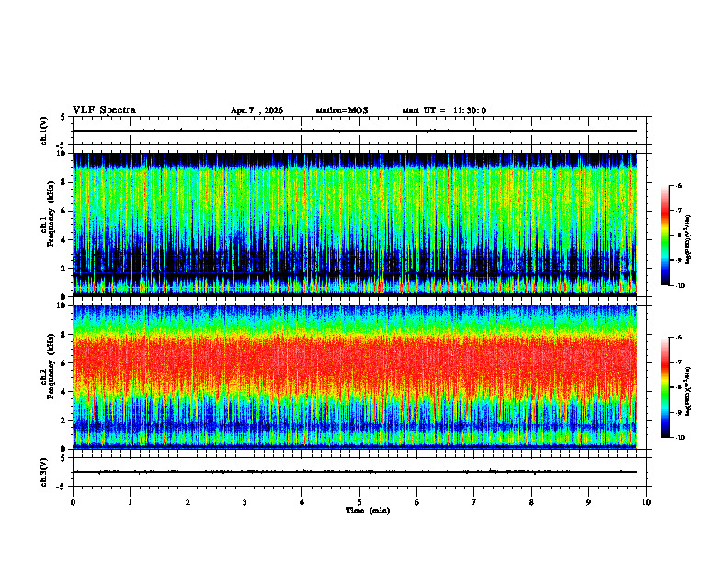The image size is (728, 563).
Task: Select the ch.2 color bar log(PSD) label
Action: tap(688, 391)
